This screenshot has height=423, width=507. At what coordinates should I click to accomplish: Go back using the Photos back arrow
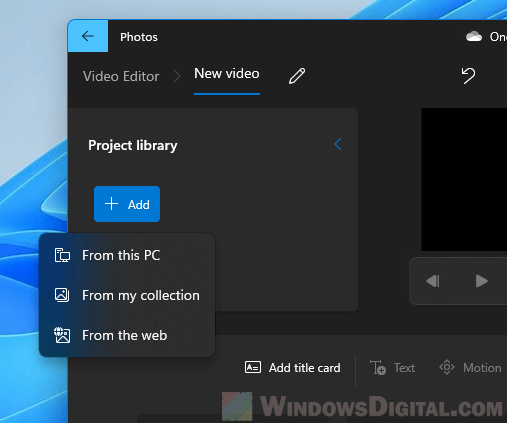[88, 36]
